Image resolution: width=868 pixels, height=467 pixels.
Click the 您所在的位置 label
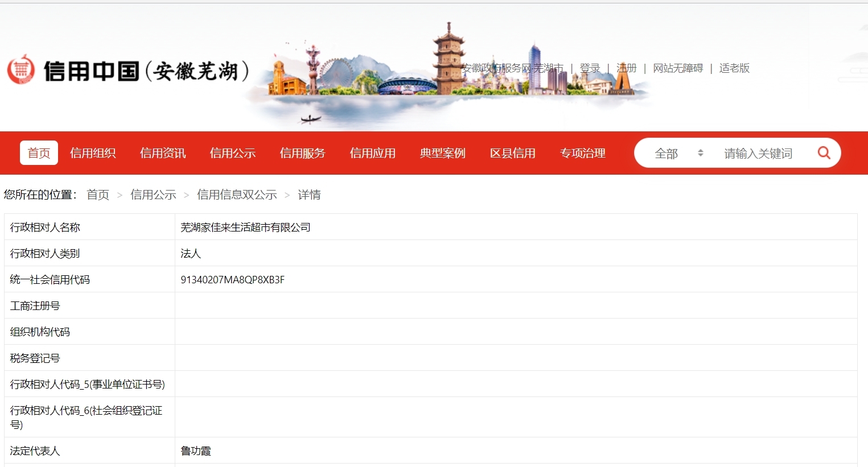[40, 195]
